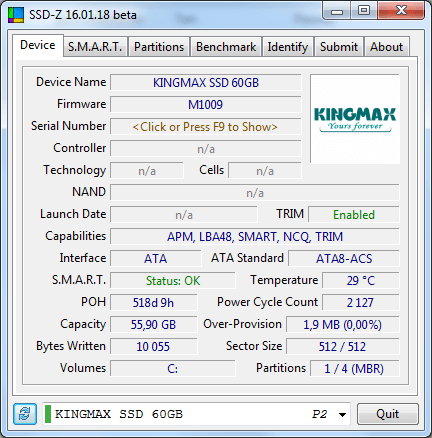432x438 pixels.
Task: Minimize the SSD-Z window
Action: 337,11
